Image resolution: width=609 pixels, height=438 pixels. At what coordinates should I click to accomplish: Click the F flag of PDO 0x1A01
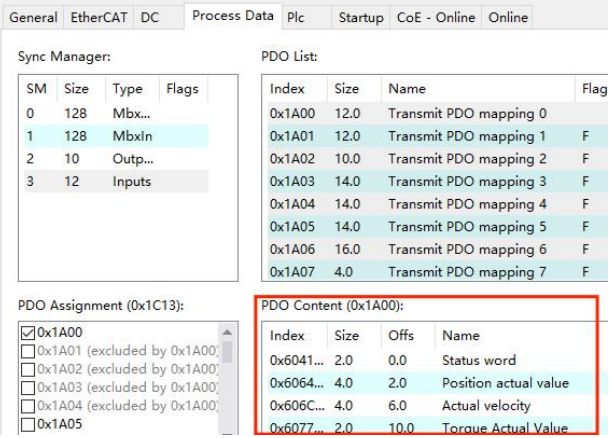[x=585, y=136]
